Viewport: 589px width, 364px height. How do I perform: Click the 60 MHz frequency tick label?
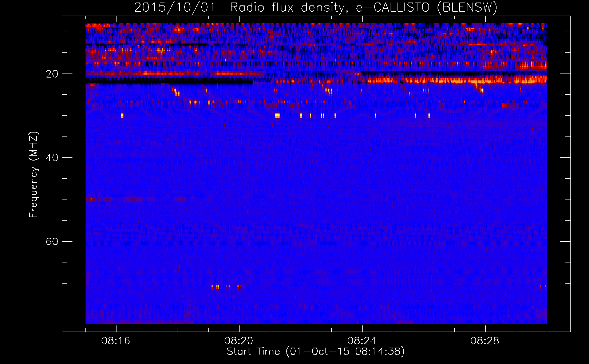(x=52, y=241)
